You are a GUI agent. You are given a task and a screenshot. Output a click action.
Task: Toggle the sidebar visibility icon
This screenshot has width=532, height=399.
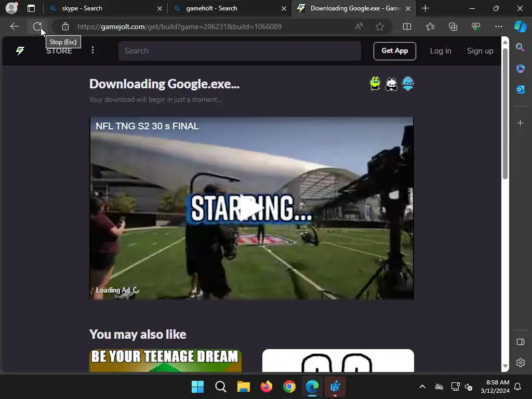(x=520, y=342)
